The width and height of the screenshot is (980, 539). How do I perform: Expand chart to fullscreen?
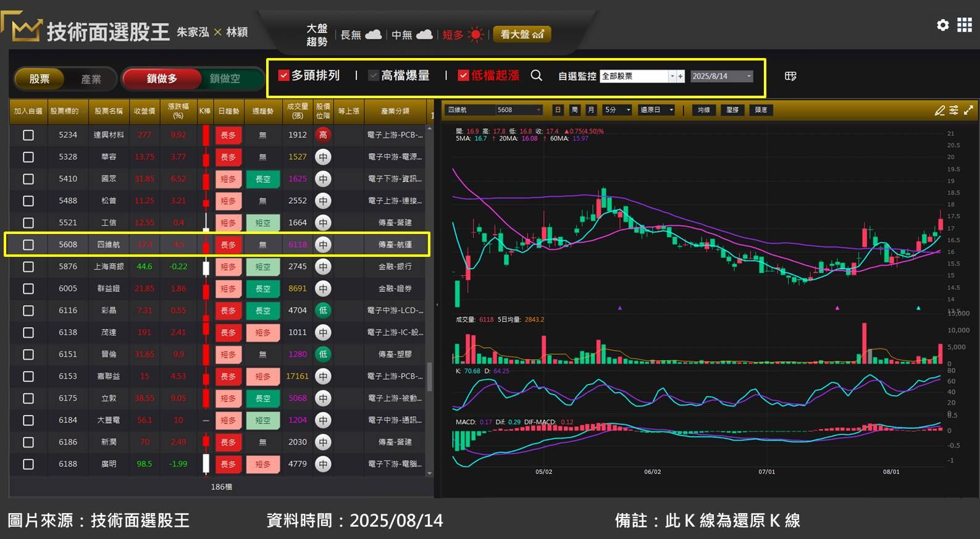968,110
